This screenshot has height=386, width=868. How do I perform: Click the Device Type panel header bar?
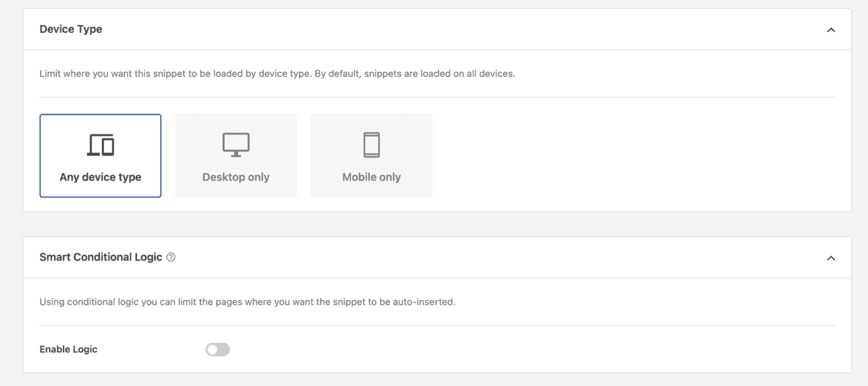tap(437, 29)
